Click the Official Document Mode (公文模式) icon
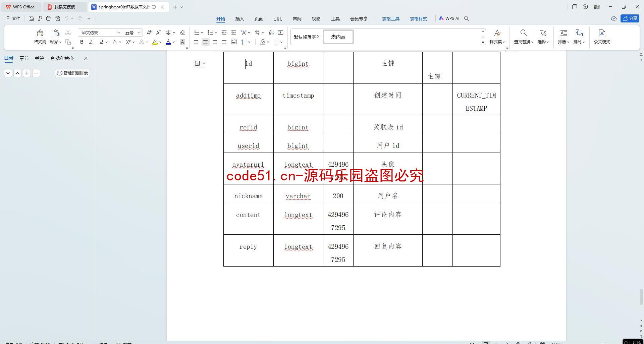 point(602,33)
